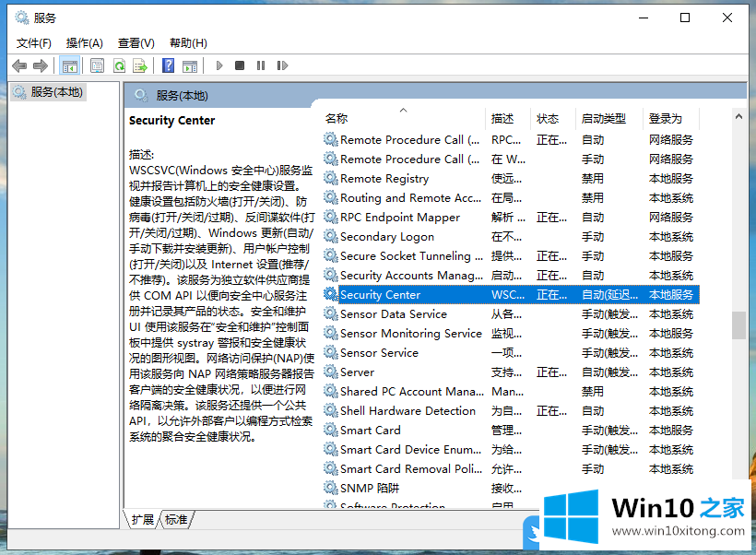Click the gear icon beside Remote Registry
756x555 pixels.
click(330, 178)
